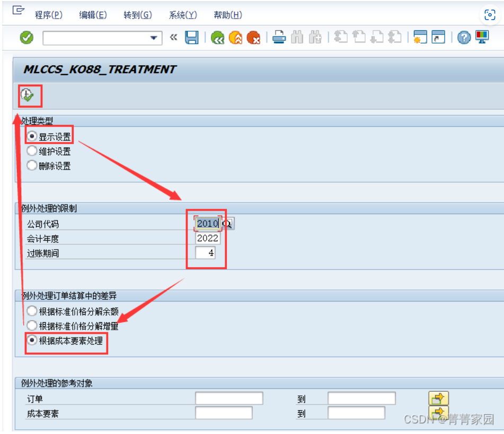The height and width of the screenshot is (434, 504).
Task: Click the 例外处理的参考对象 group header
Action: (57, 383)
